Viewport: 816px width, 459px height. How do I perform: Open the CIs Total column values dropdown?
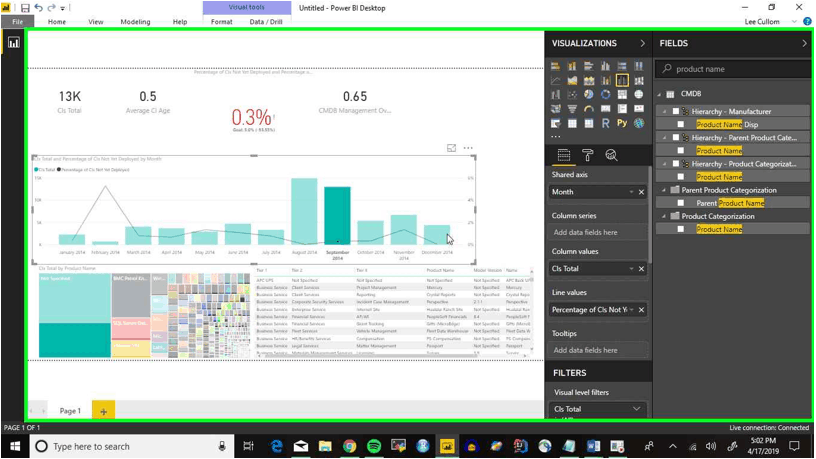(631, 269)
